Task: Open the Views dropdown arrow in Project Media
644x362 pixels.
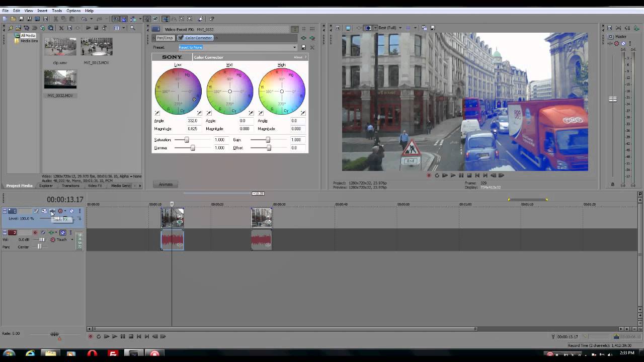Action: click(123, 28)
